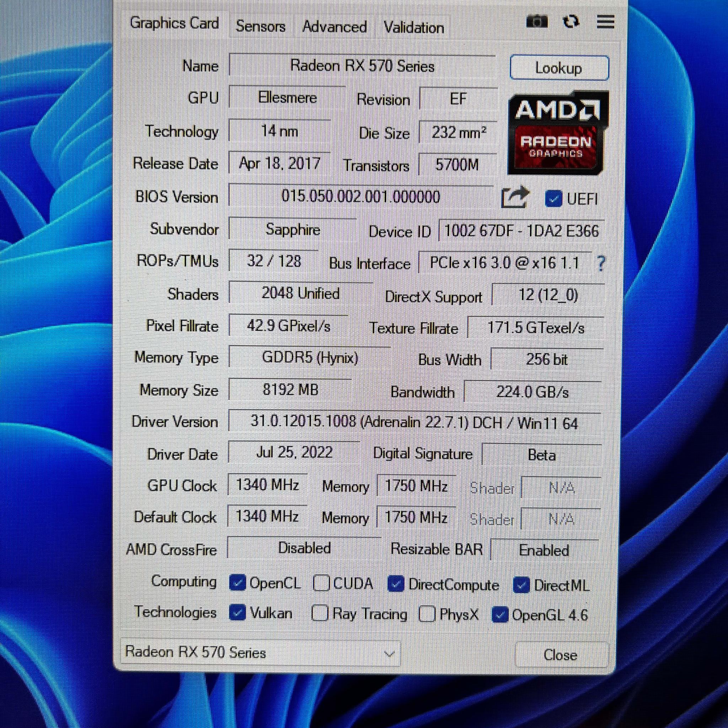This screenshot has height=728, width=728.
Task: Click the GPU Clock row Memory value 1750 MHz
Action: pyautogui.click(x=416, y=486)
